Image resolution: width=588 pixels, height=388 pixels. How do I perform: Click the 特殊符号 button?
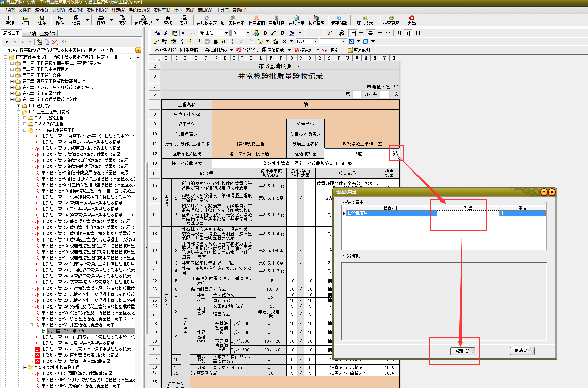tap(165, 50)
